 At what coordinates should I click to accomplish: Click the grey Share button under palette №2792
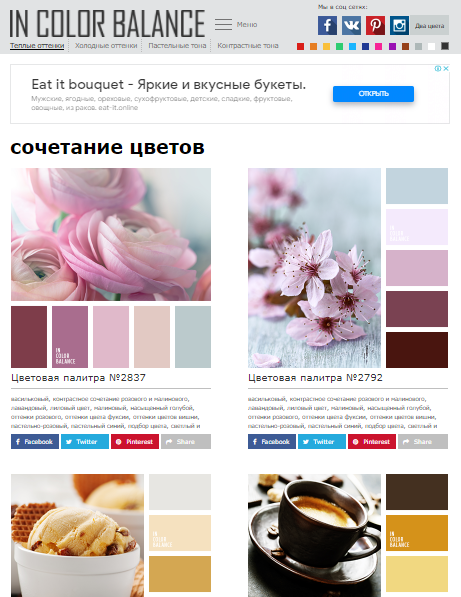pyautogui.click(x=423, y=442)
